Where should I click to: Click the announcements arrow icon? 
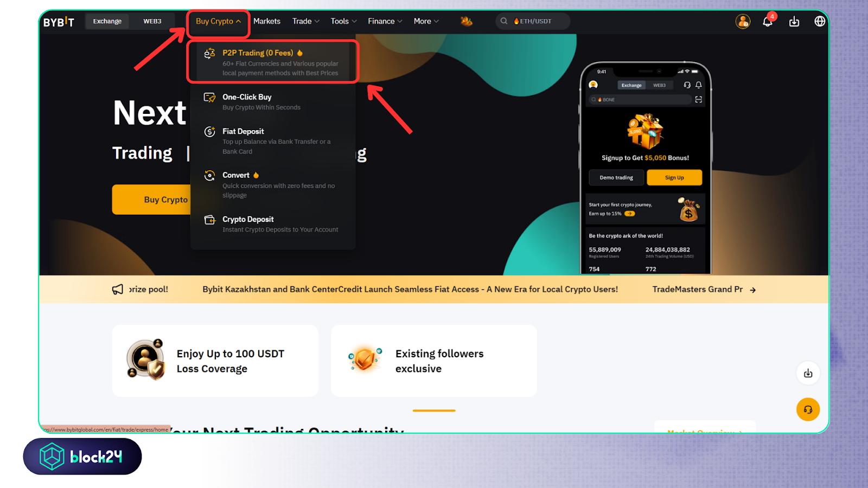753,290
